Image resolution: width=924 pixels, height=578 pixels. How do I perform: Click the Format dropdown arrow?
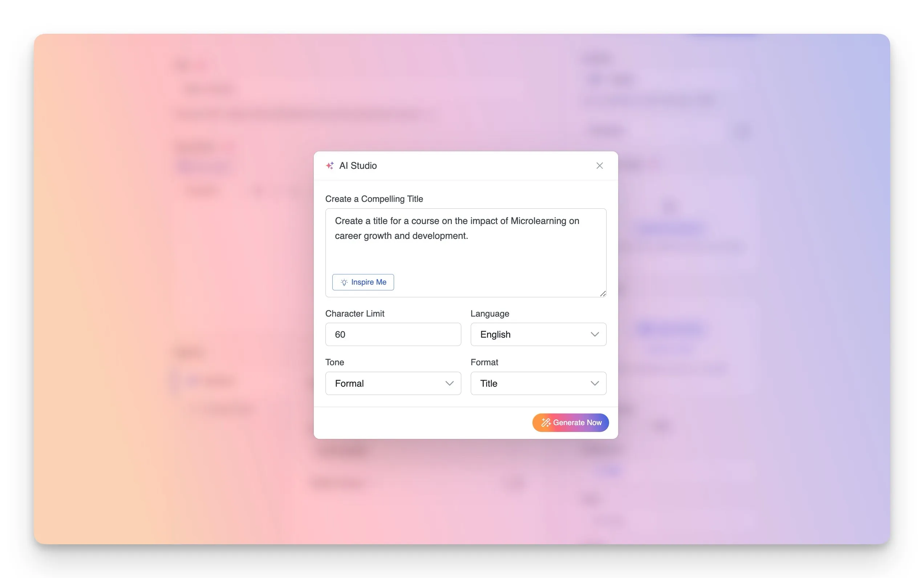(593, 383)
